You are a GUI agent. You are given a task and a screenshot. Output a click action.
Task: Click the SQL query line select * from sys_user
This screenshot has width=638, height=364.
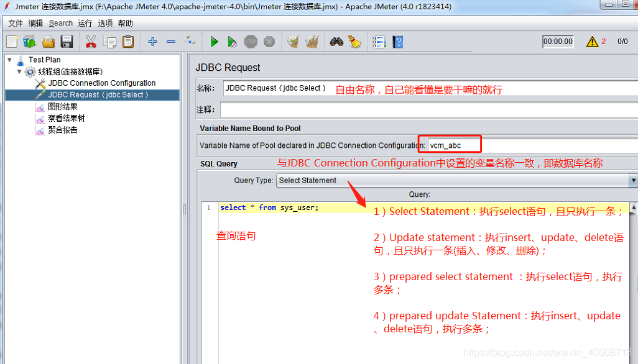coord(269,207)
